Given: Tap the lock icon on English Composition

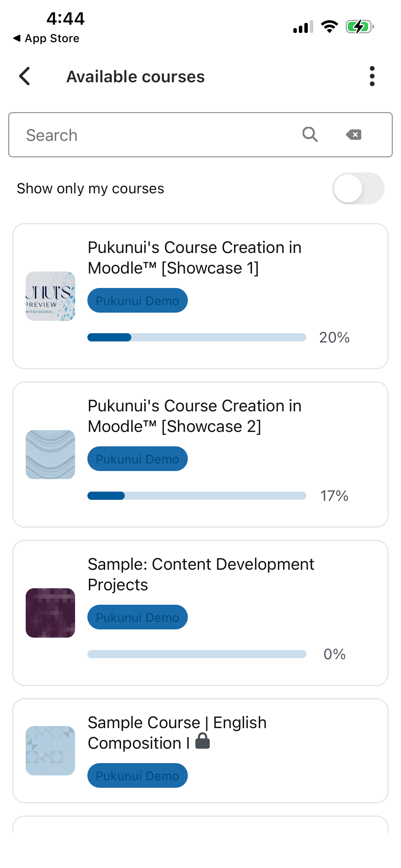Looking at the screenshot, I should pos(203,741).
